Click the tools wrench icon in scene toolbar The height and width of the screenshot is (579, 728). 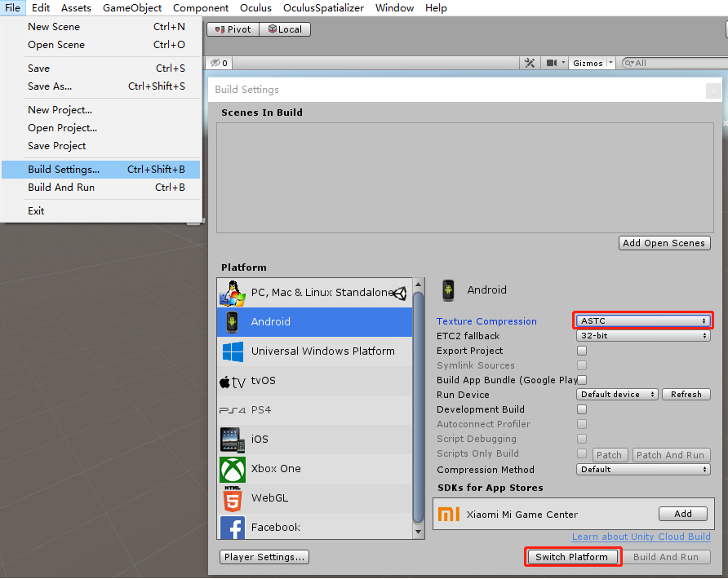click(530, 63)
